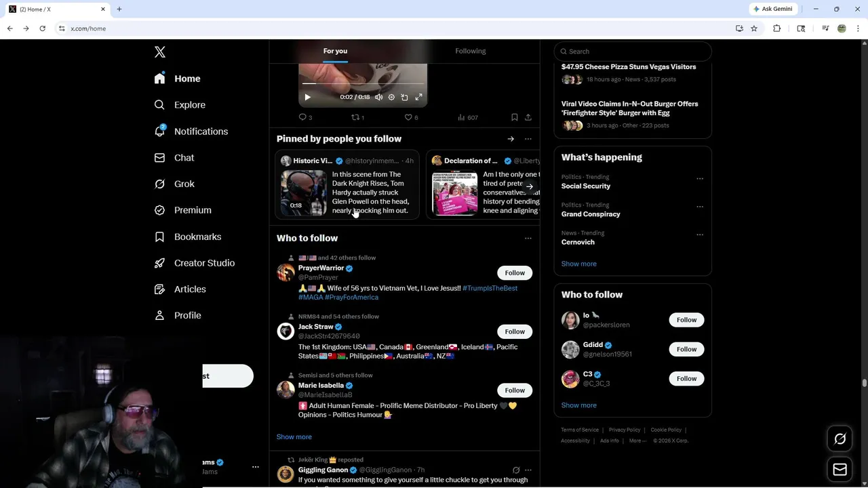The height and width of the screenshot is (488, 868).
Task: Open In-N-Out Firefighter Style Burger story
Action: coord(629,108)
